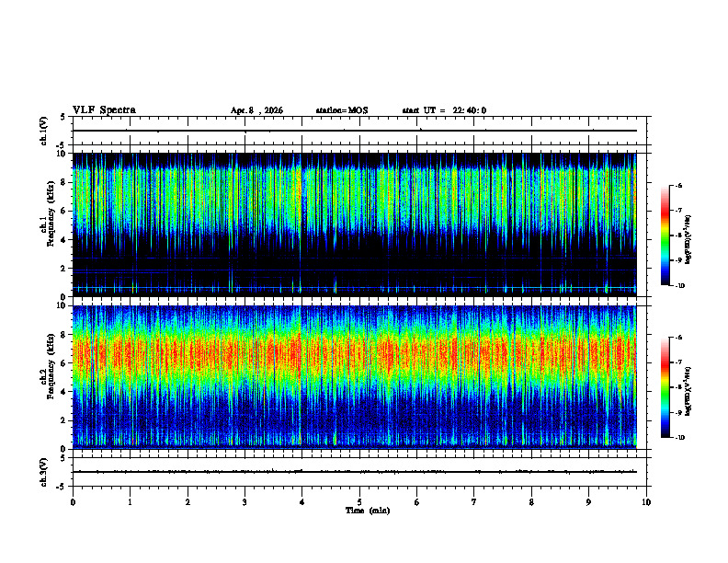
Task: Select the ch.2 "Frequency (kHz)" axis label
Action: pyautogui.click(x=51, y=366)
